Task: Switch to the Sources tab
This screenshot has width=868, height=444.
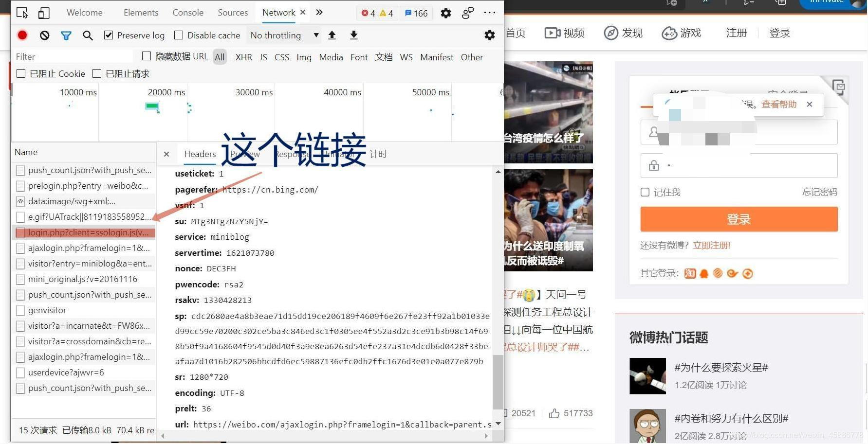Action: coord(233,13)
